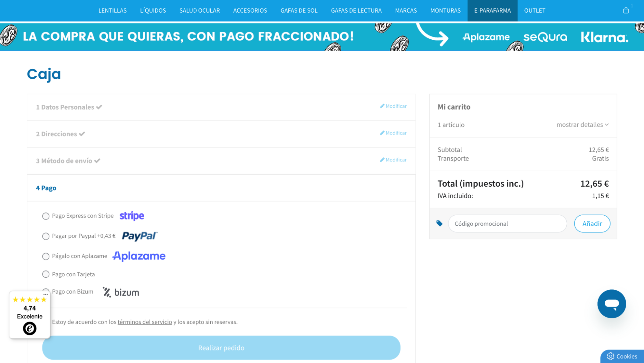The width and height of the screenshot is (644, 363).
Task: Open the GAFAS DE LECTURA menu
Action: (x=356, y=10)
